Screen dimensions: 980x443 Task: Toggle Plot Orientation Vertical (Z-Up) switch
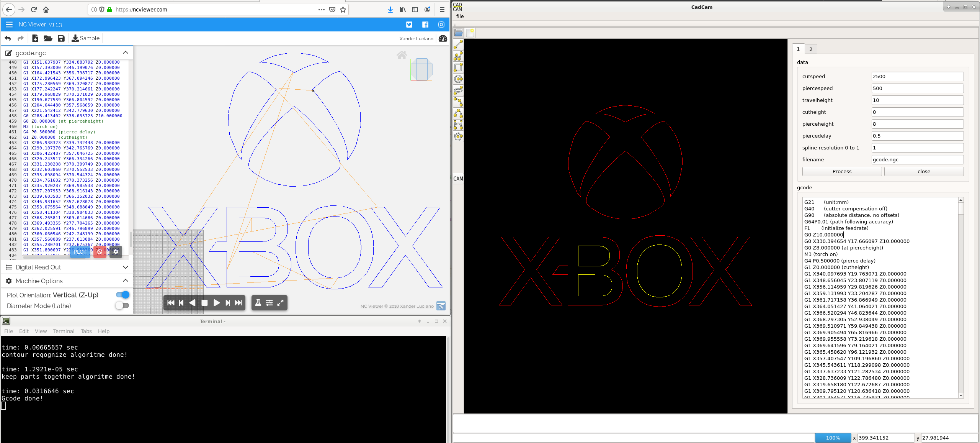(122, 295)
